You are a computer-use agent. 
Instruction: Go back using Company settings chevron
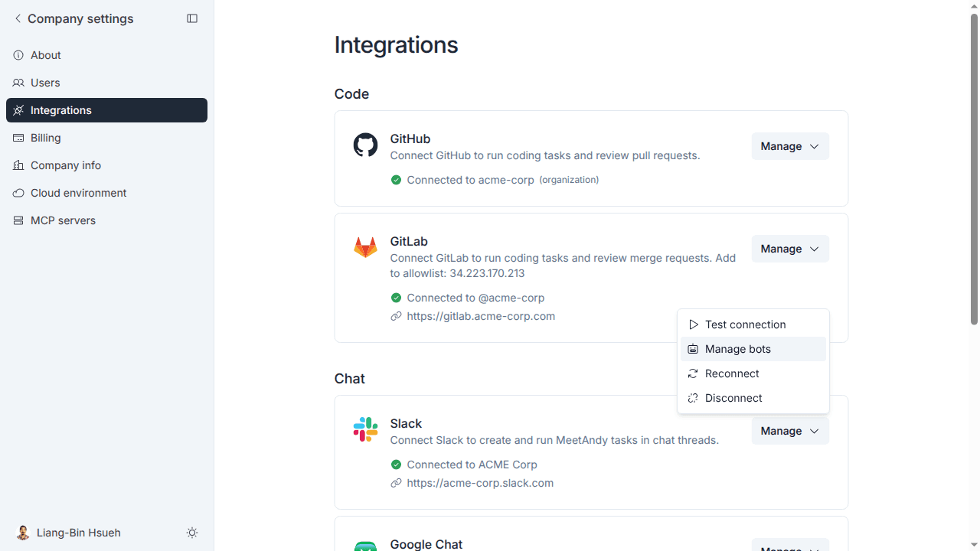18,18
